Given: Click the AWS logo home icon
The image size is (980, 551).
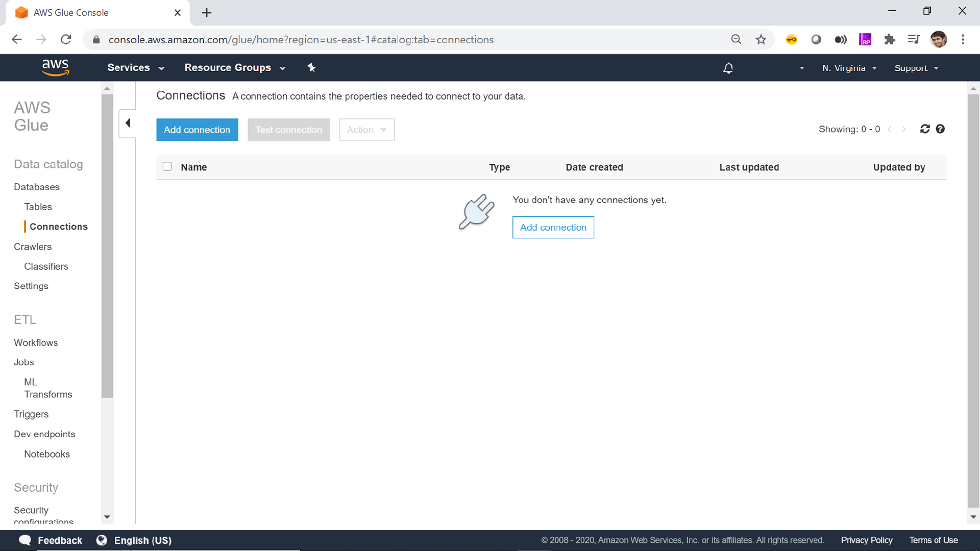Looking at the screenshot, I should 55,67.
